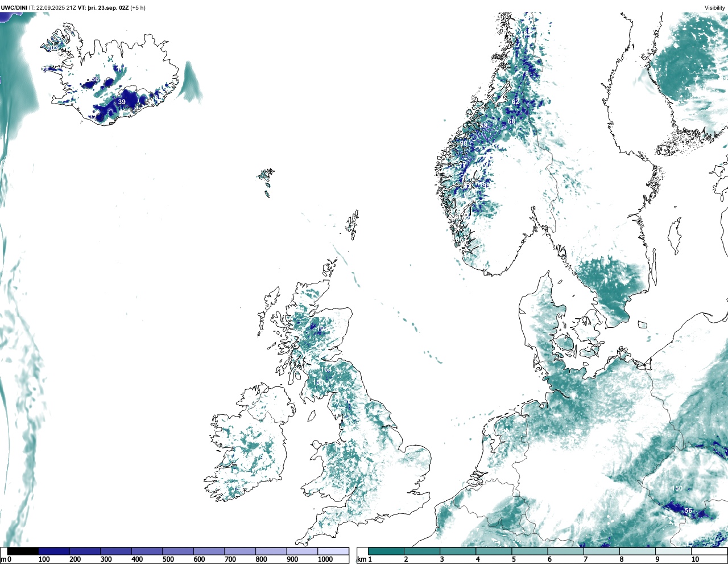Image resolution: width=728 pixels, height=564 pixels.
Task: Click the 700–800 m legend swatch
Action: (240, 551)
